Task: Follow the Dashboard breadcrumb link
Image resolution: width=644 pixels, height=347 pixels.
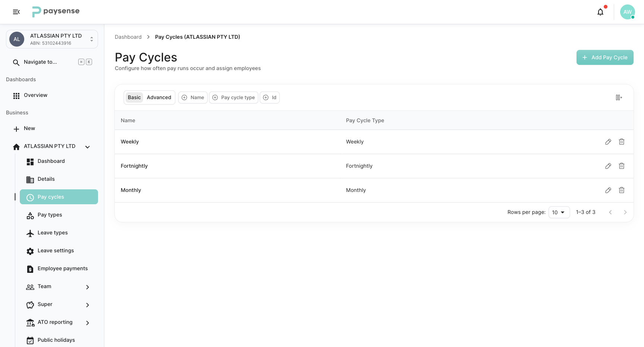Action: pos(128,37)
